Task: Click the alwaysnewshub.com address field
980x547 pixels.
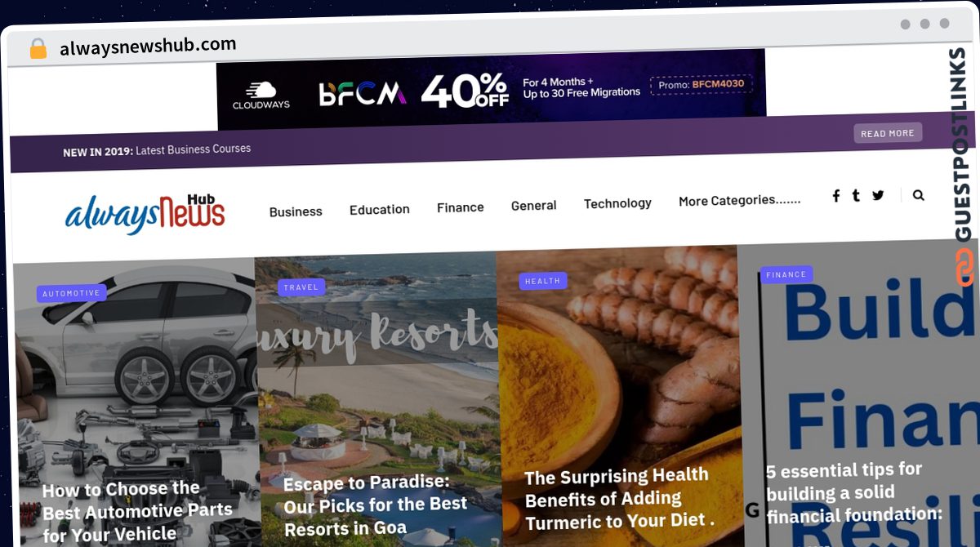Action: click(x=148, y=47)
